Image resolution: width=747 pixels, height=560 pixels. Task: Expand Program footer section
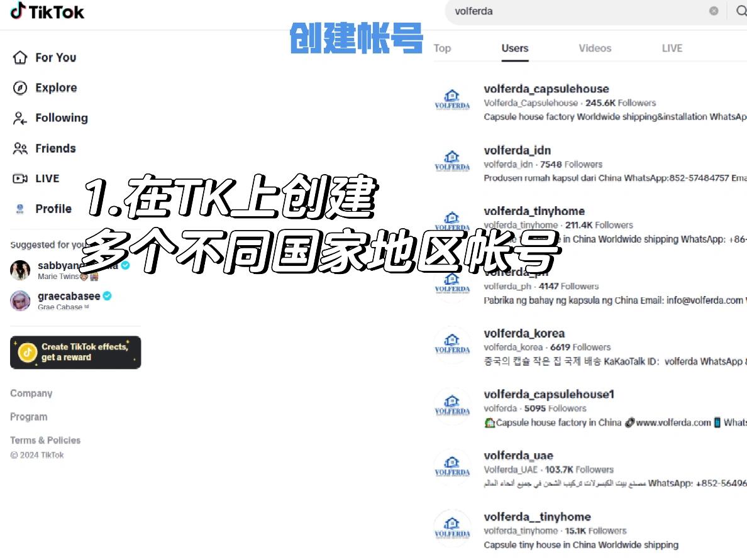pos(28,417)
